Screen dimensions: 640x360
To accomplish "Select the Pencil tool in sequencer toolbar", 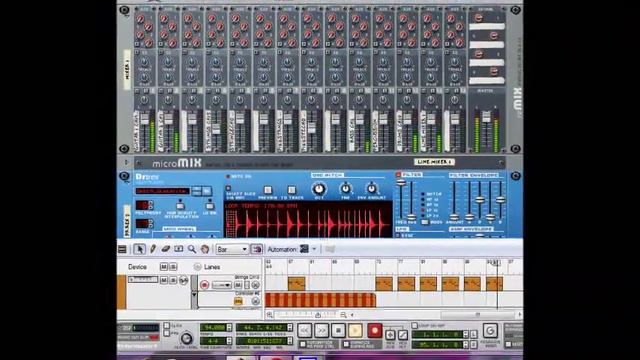I will coord(153,249).
